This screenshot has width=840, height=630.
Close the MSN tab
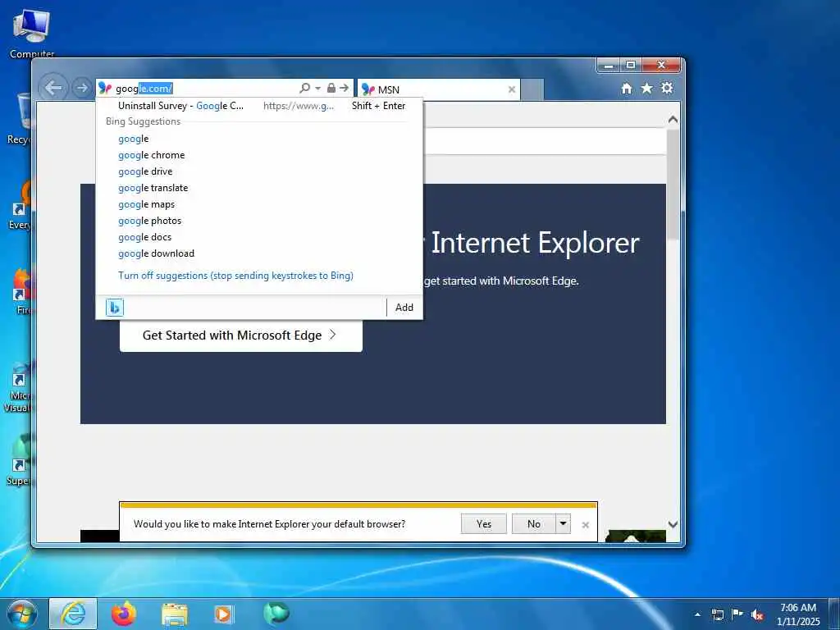512,89
